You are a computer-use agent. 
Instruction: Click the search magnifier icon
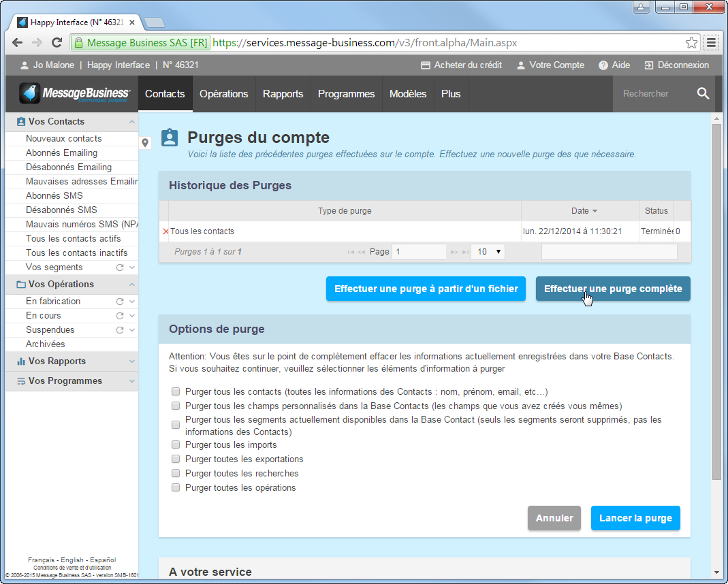point(703,94)
